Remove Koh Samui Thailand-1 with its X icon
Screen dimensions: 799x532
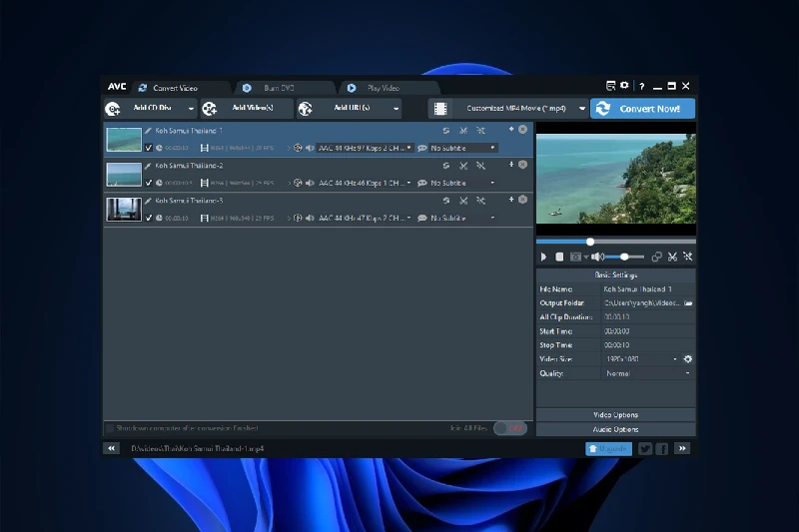[522, 130]
